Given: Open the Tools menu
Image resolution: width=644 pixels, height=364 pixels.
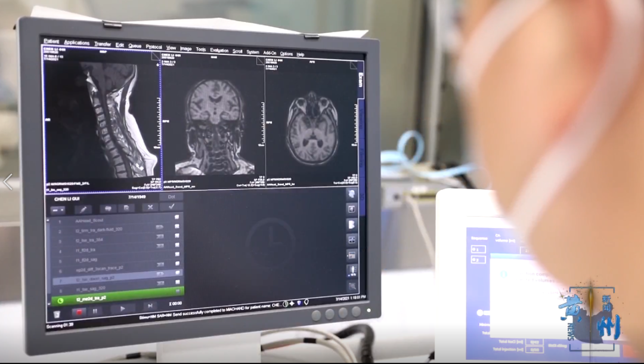Looking at the screenshot, I should click(x=201, y=50).
